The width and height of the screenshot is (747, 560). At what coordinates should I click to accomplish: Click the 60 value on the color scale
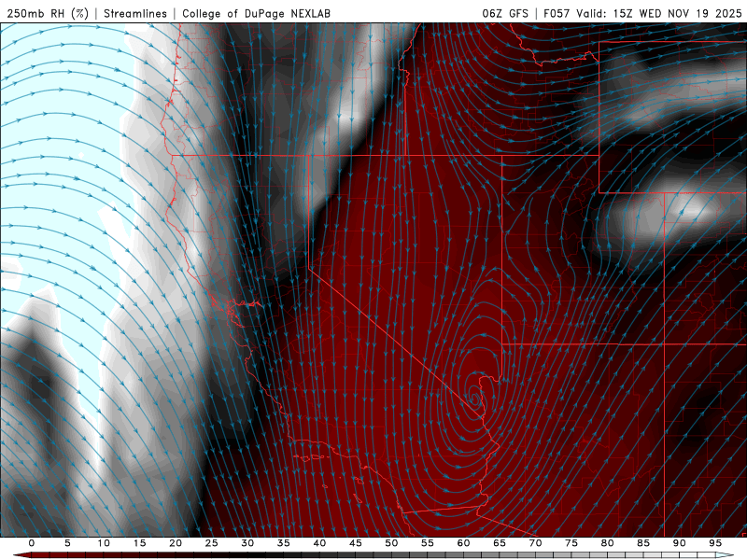click(x=463, y=543)
